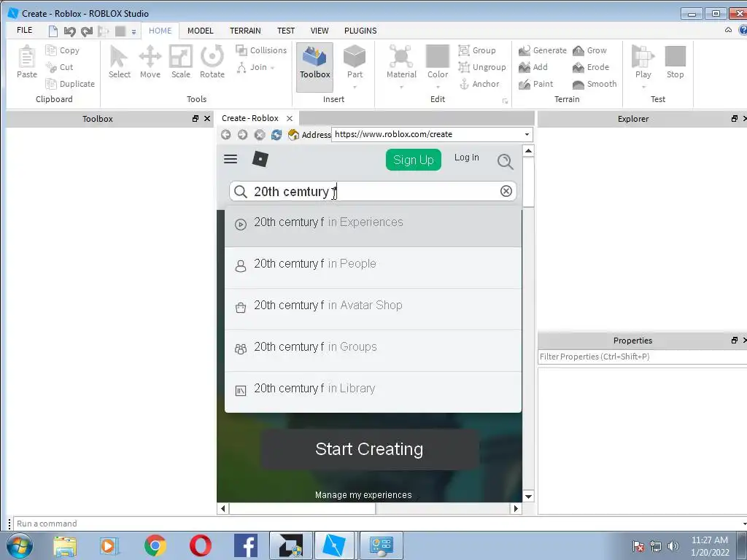
Task: Open the Address URL dropdown
Action: tap(527, 134)
